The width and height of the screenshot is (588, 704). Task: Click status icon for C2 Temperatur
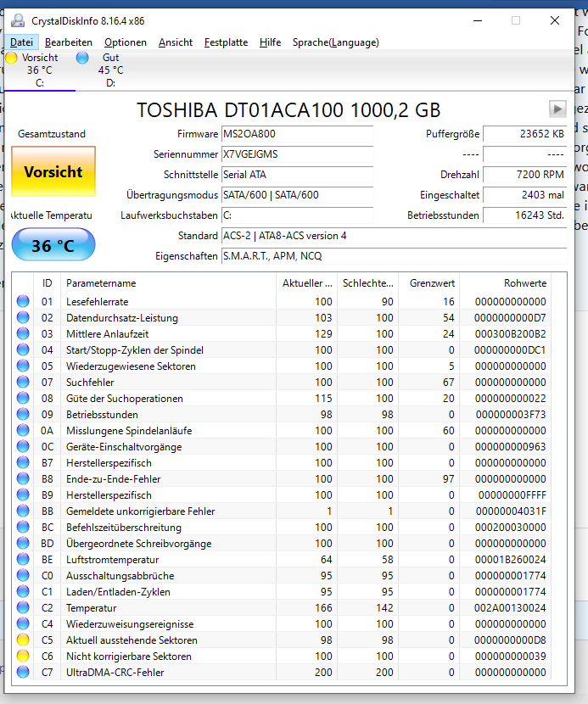[x=23, y=608]
